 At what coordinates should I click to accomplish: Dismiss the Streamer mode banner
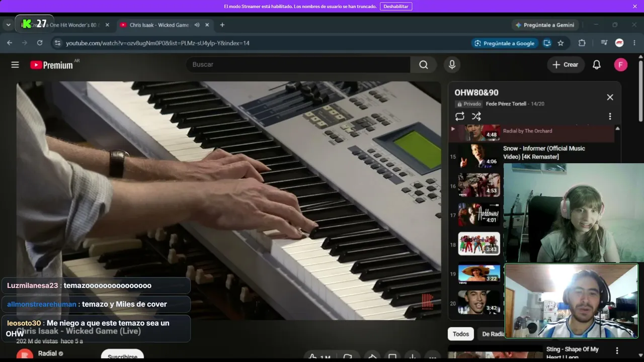635,7
